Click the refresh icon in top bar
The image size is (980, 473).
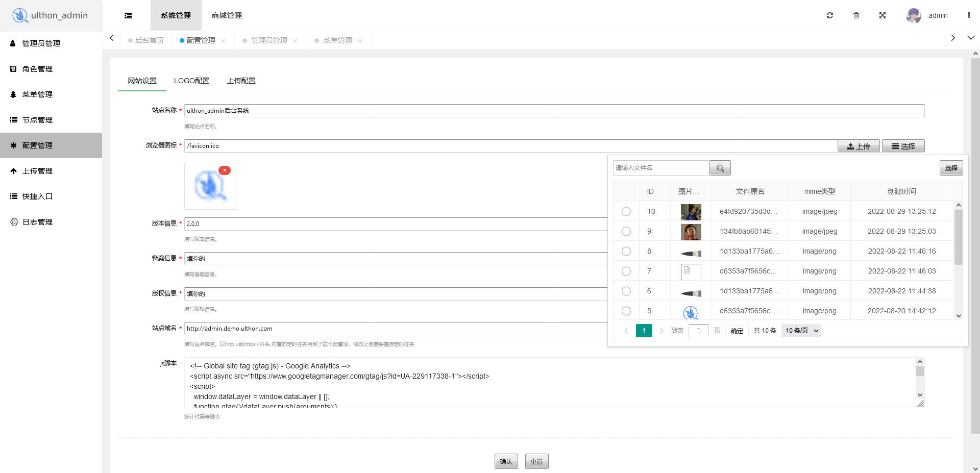tap(830, 15)
